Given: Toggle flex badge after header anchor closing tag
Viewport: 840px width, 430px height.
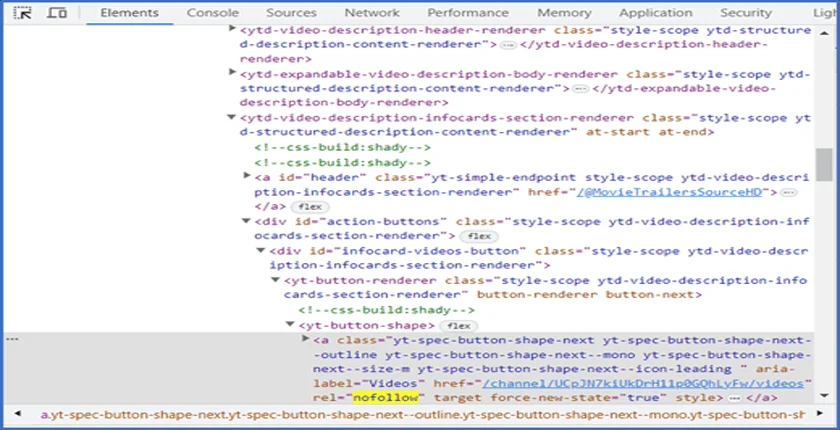Looking at the screenshot, I should pyautogui.click(x=310, y=207).
